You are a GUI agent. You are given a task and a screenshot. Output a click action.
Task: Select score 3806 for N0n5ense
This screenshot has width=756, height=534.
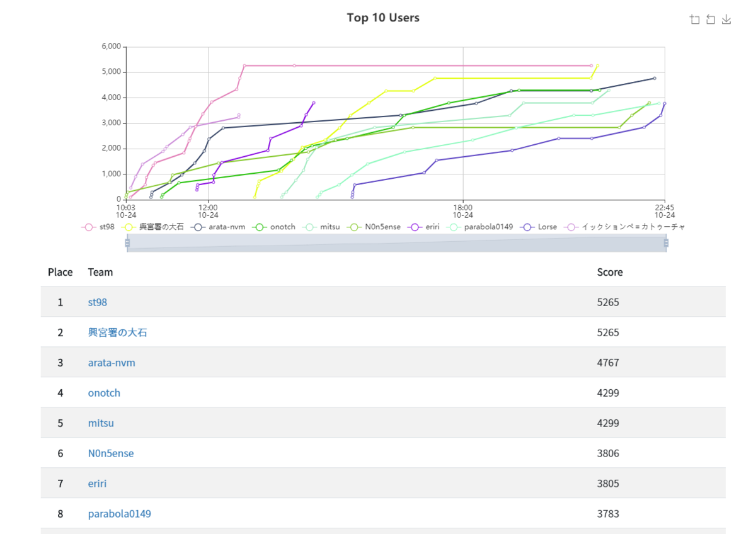click(x=608, y=453)
